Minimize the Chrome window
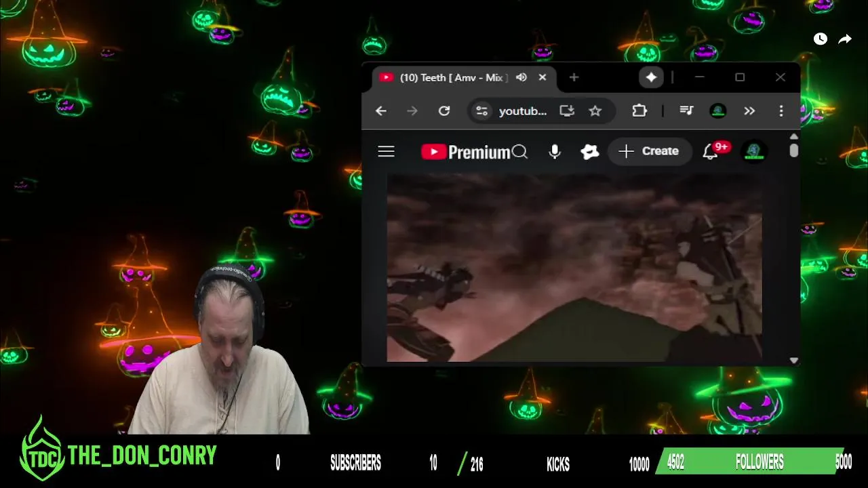This screenshot has width=868, height=488. pyautogui.click(x=700, y=77)
